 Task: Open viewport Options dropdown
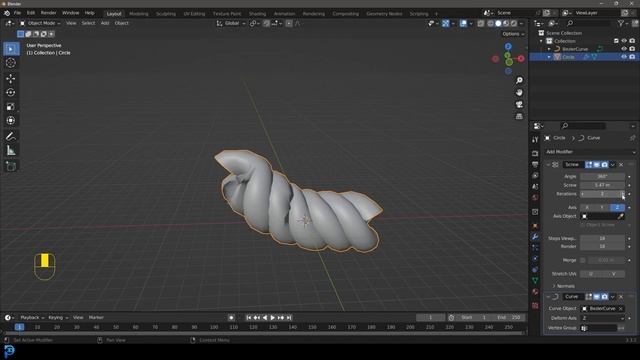click(513, 34)
